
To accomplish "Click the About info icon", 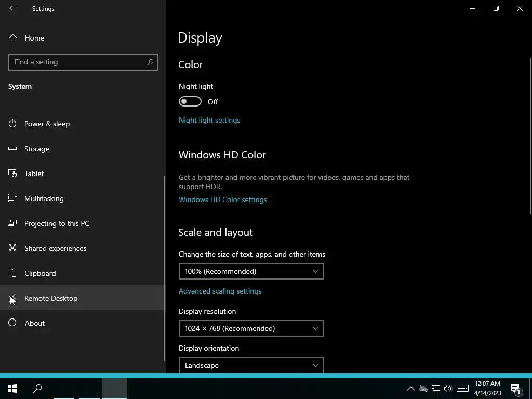I will 12,323.
